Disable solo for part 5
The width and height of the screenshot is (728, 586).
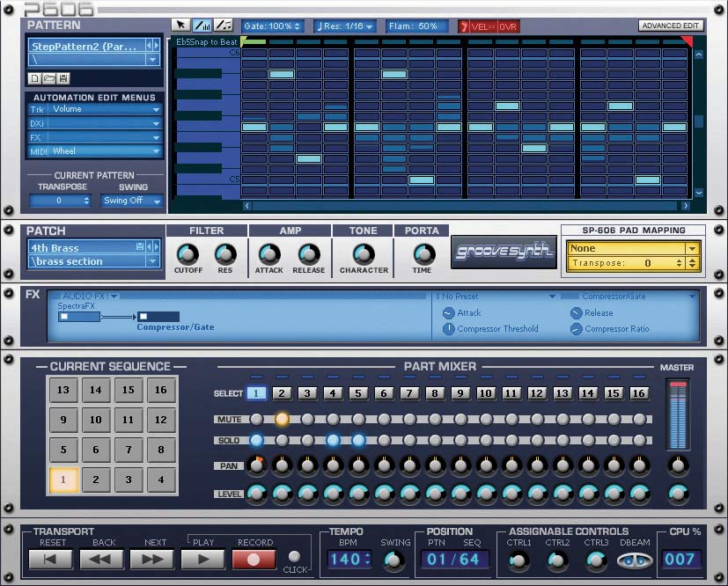click(358, 440)
